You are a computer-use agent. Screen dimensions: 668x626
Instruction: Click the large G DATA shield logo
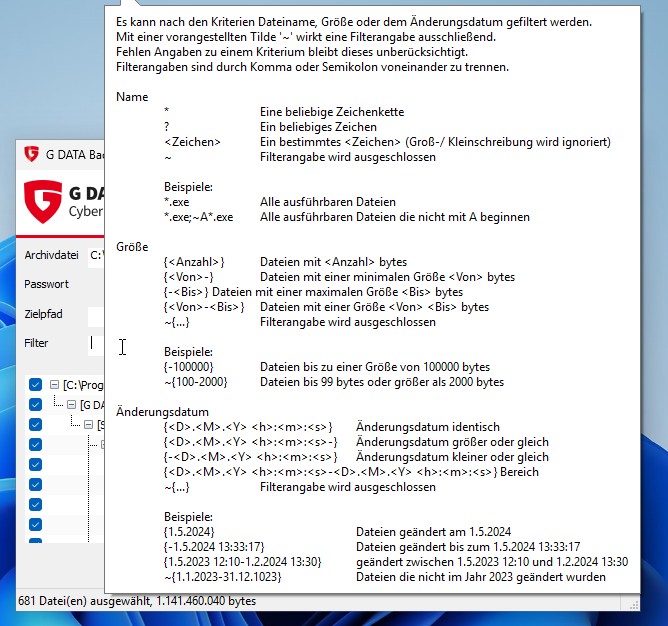(x=43, y=202)
